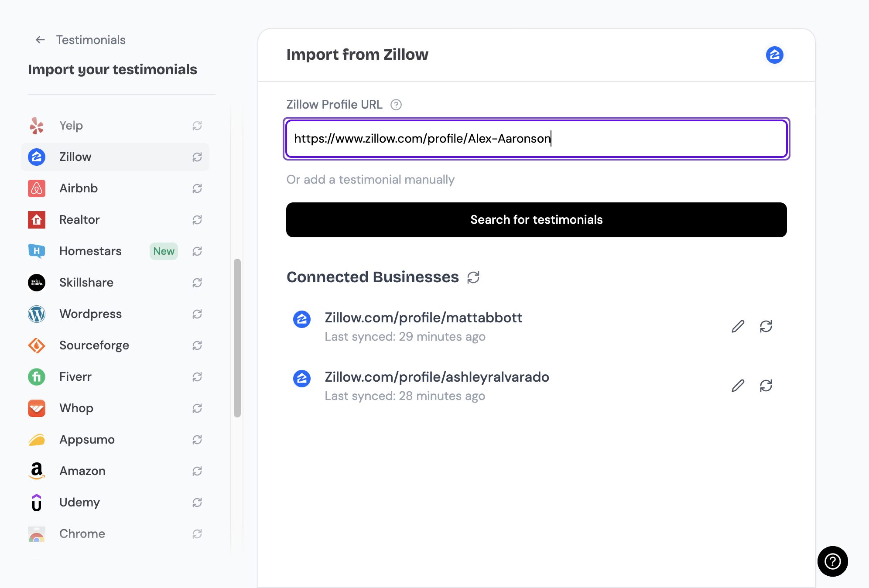
Task: Choose Sourceforge import source
Action: (115, 345)
